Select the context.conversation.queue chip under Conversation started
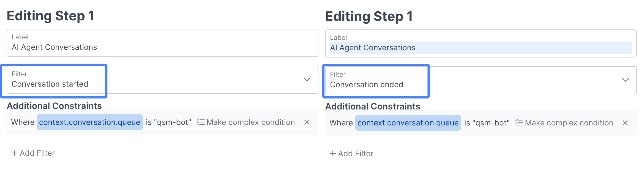This screenshot has height=170, width=644. [x=90, y=122]
